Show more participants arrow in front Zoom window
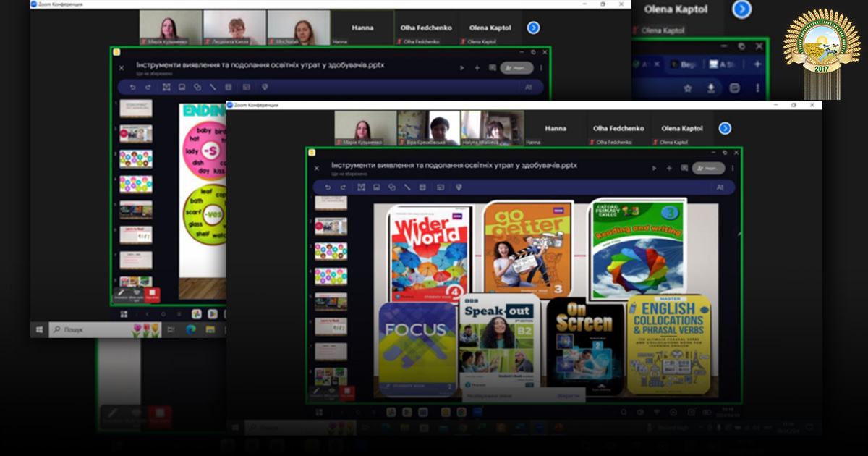Viewport: 868px width, 456px height. pyautogui.click(x=725, y=128)
